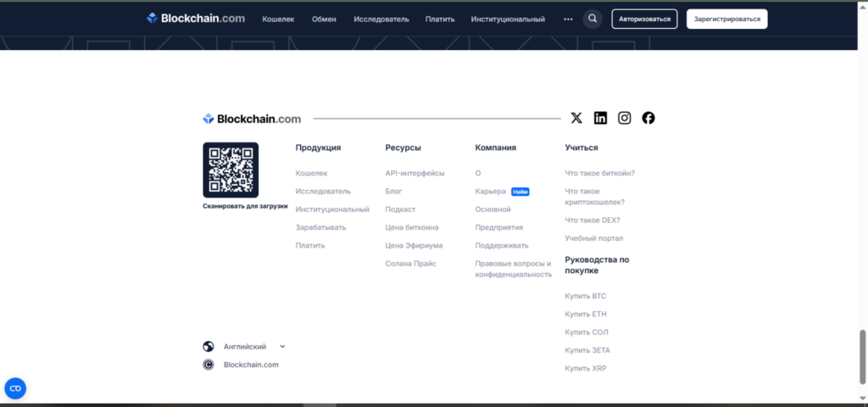This screenshot has height=407, width=868.
Task: Open Купить ETH link
Action: click(586, 315)
